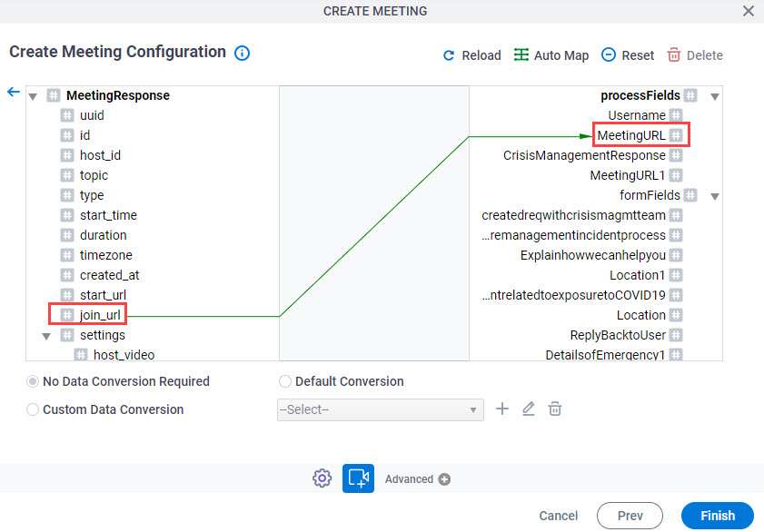The width and height of the screenshot is (764, 532).
Task: Select the uuid field icon
Action: [x=67, y=115]
